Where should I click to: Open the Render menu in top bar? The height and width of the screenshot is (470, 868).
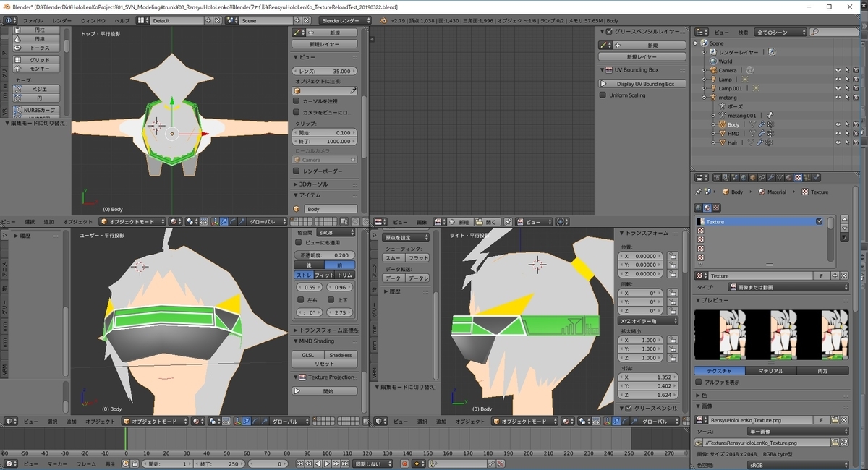(62, 20)
